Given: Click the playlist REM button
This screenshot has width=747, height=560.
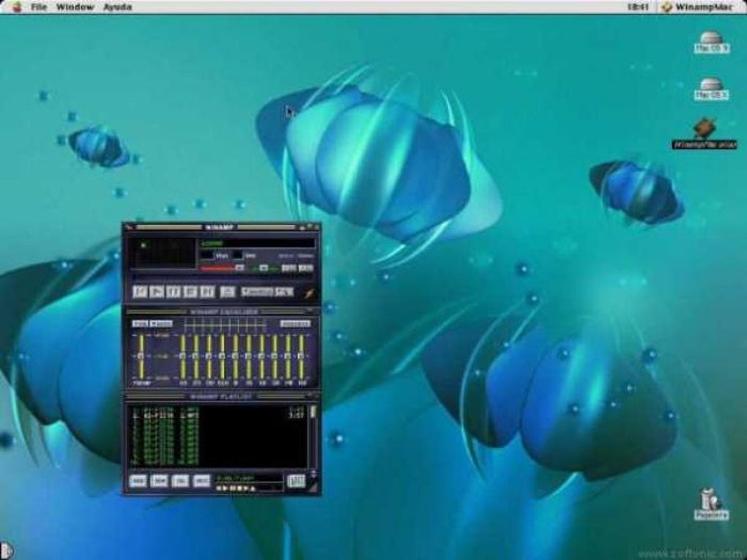Looking at the screenshot, I should point(159,481).
